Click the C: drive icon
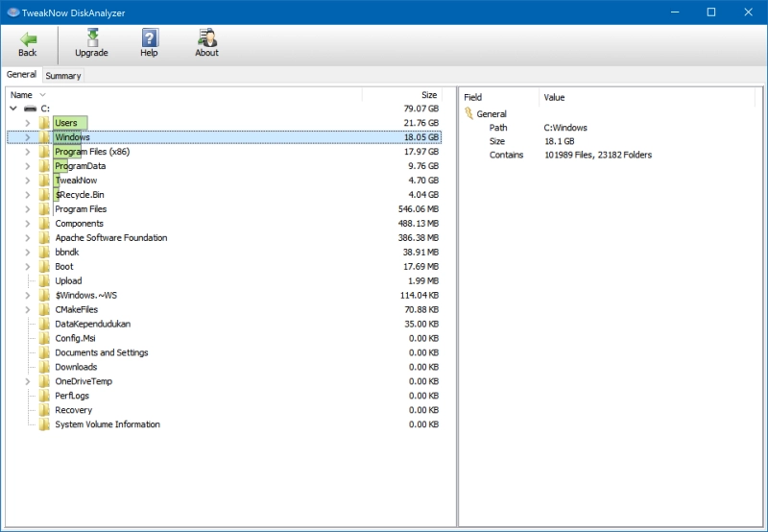This screenshot has width=768, height=532. pos(31,109)
